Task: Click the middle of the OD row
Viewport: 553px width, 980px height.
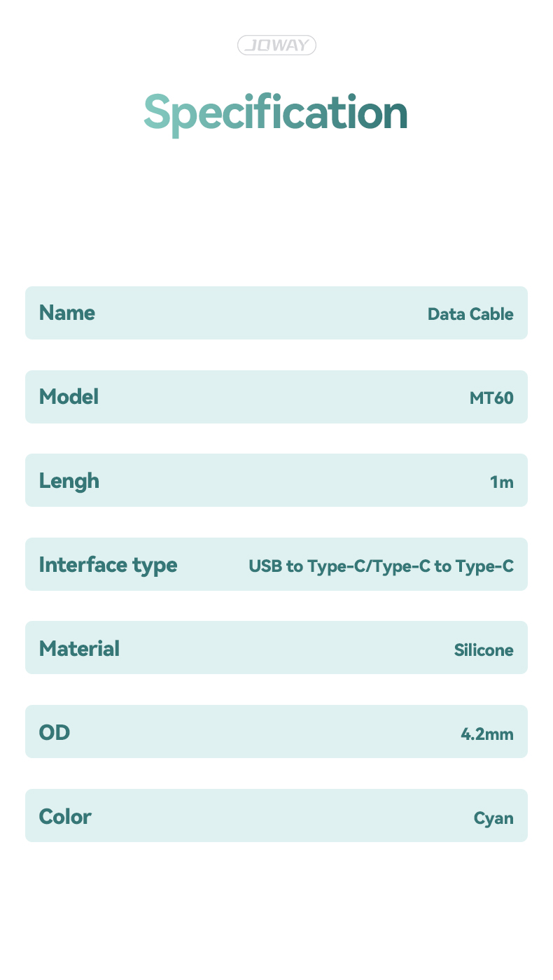Action: pos(276,731)
